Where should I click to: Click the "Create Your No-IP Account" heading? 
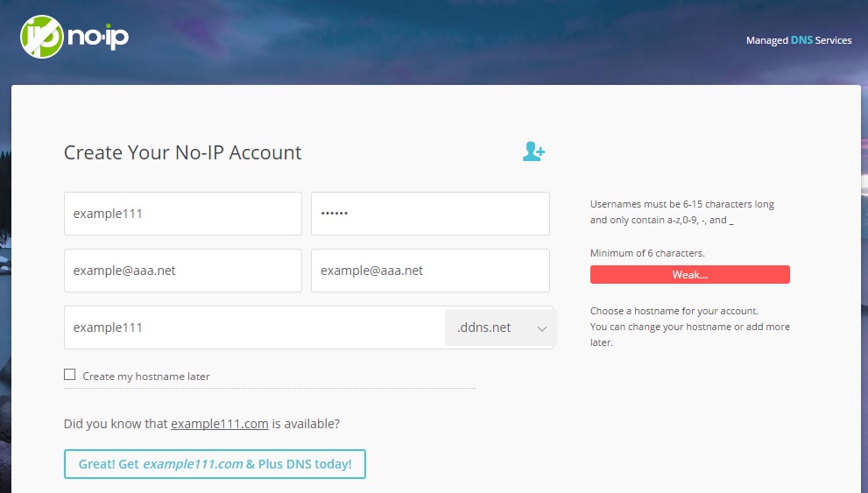[x=182, y=152]
